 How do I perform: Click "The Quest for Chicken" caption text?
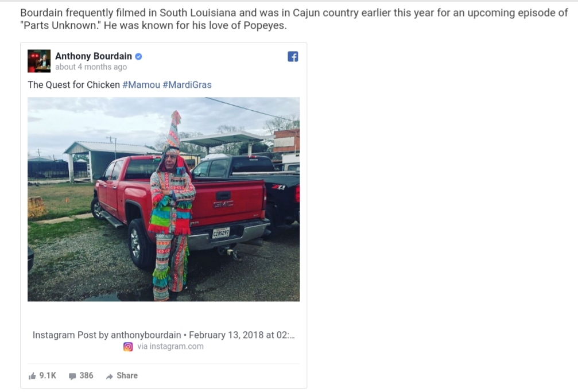click(x=73, y=85)
